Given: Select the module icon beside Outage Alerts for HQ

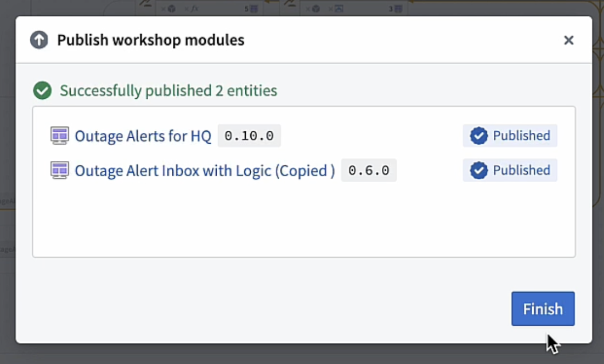Looking at the screenshot, I should [60, 136].
